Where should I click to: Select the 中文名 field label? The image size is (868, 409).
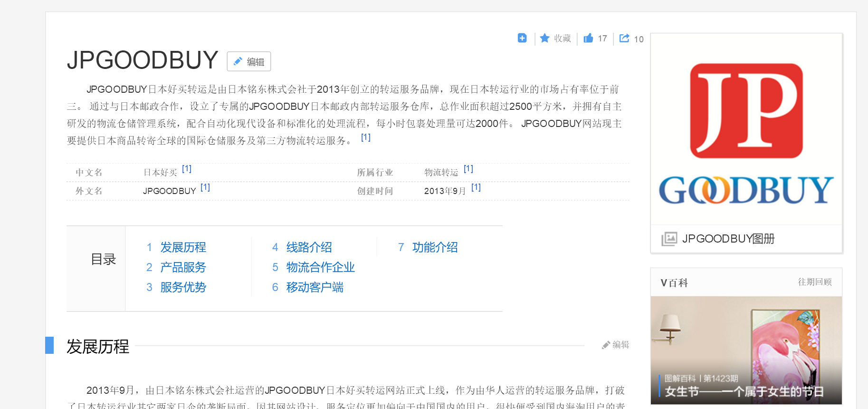[x=89, y=172]
